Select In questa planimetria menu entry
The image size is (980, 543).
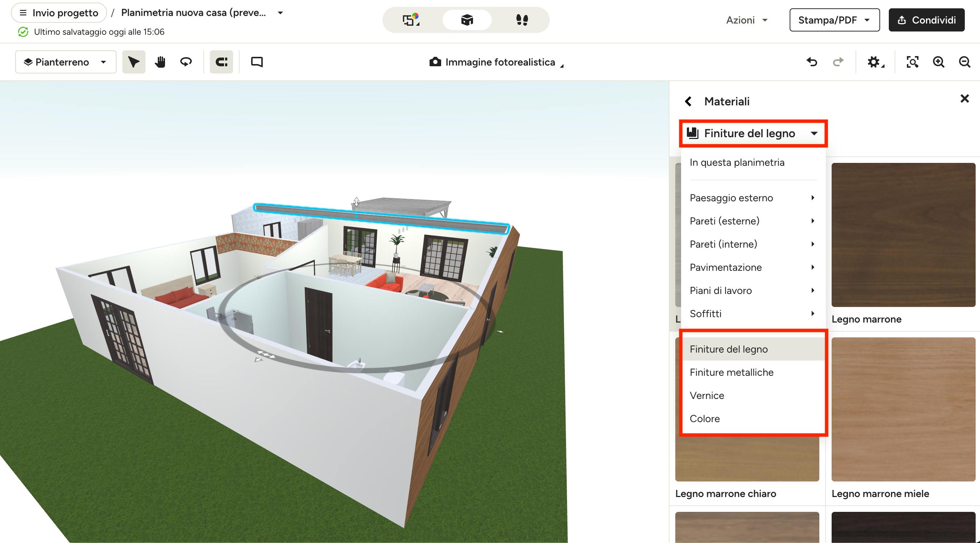coord(753,163)
